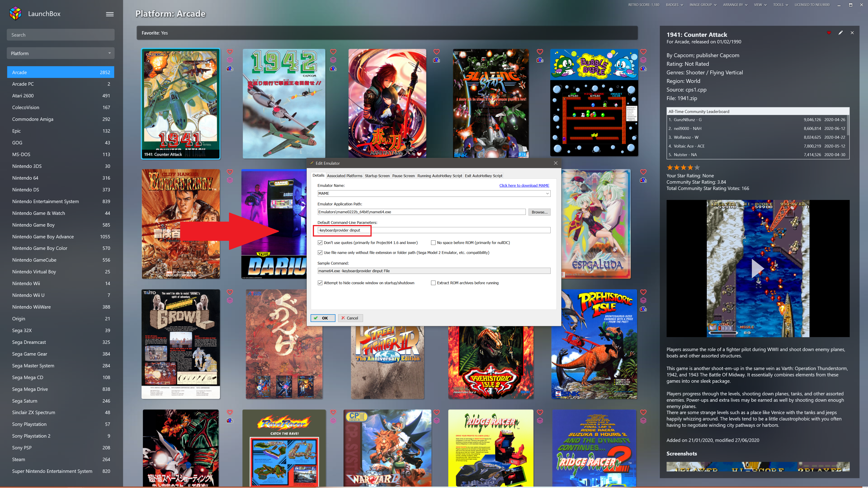Image resolution: width=868 pixels, height=488 pixels.
Task: Click the controller badge beside Akai Katana cover
Action: click(437, 60)
